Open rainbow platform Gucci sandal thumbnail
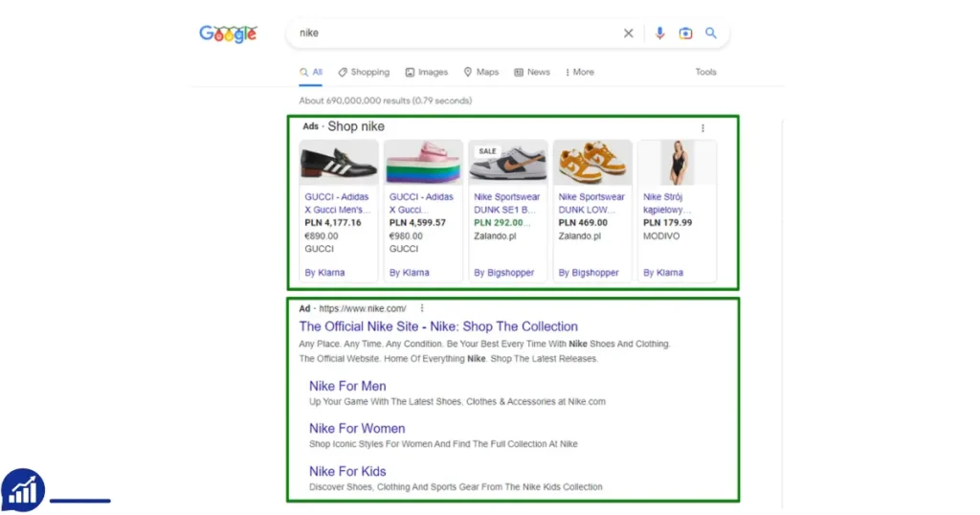The height and width of the screenshot is (515, 980). [423, 163]
